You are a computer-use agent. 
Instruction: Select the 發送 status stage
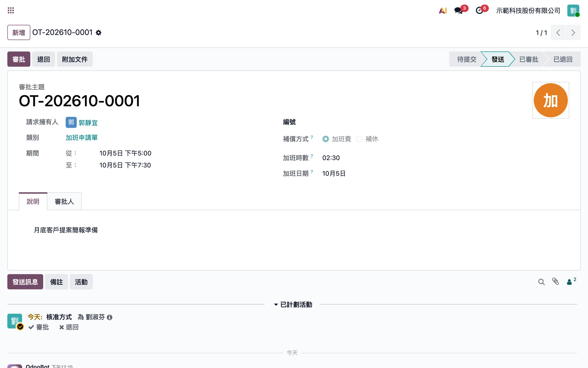coord(498,59)
